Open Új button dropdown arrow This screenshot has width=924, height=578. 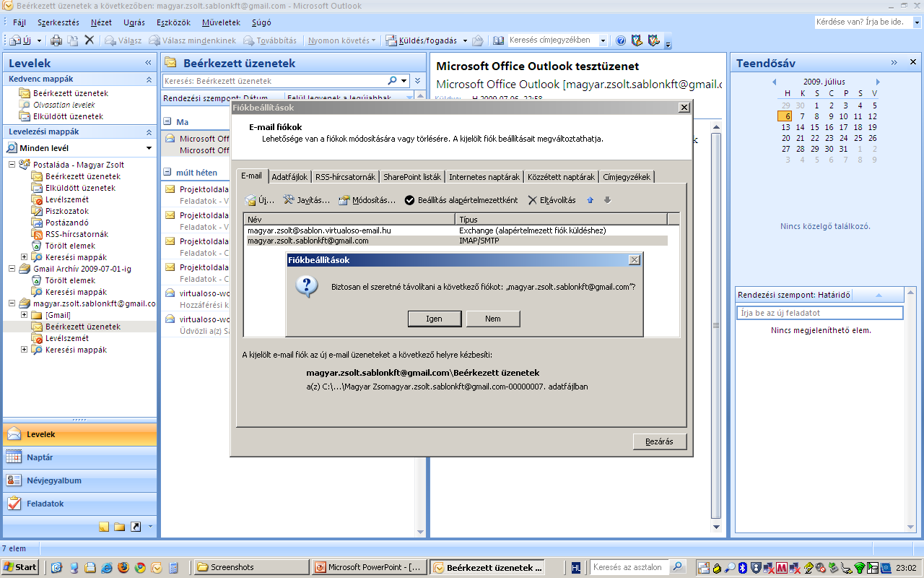39,40
